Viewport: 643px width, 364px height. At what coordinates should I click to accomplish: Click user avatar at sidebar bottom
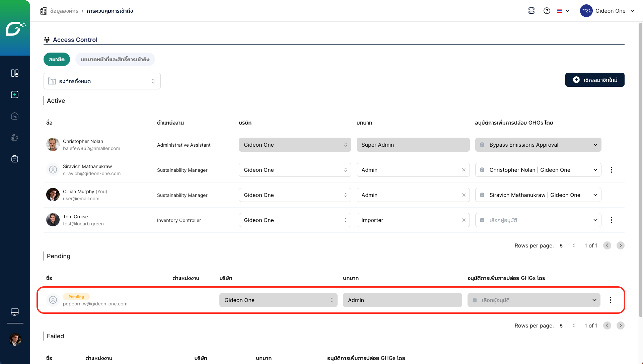(15, 339)
